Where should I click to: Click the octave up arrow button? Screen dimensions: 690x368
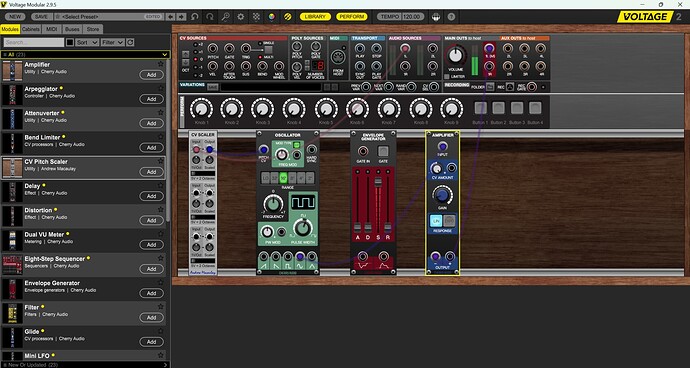point(186,55)
